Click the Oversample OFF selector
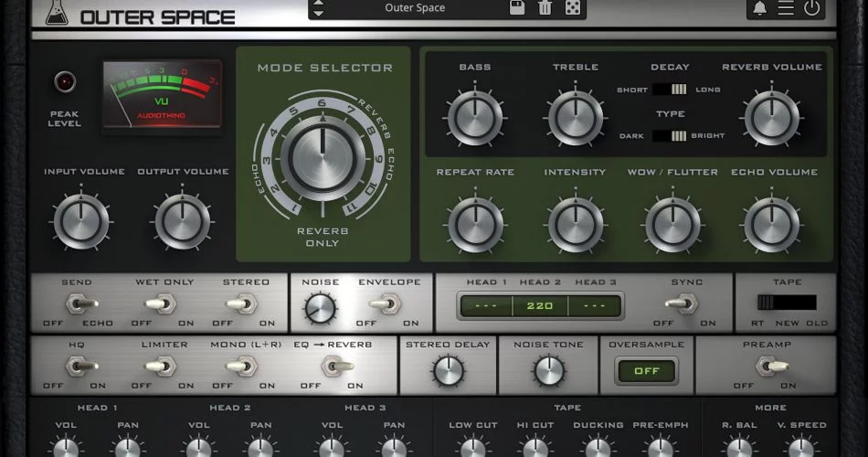This screenshot has width=868, height=457. (647, 370)
